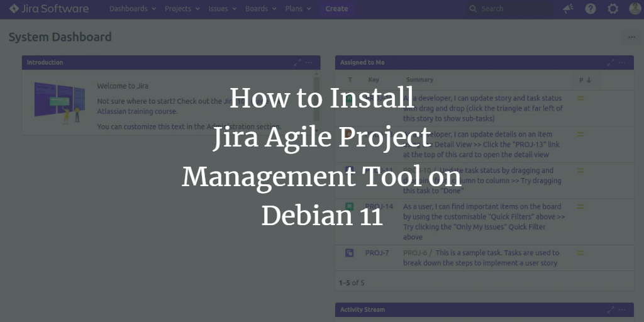
Task: Click the '1–5 of 5' results count
Action: pos(352,283)
